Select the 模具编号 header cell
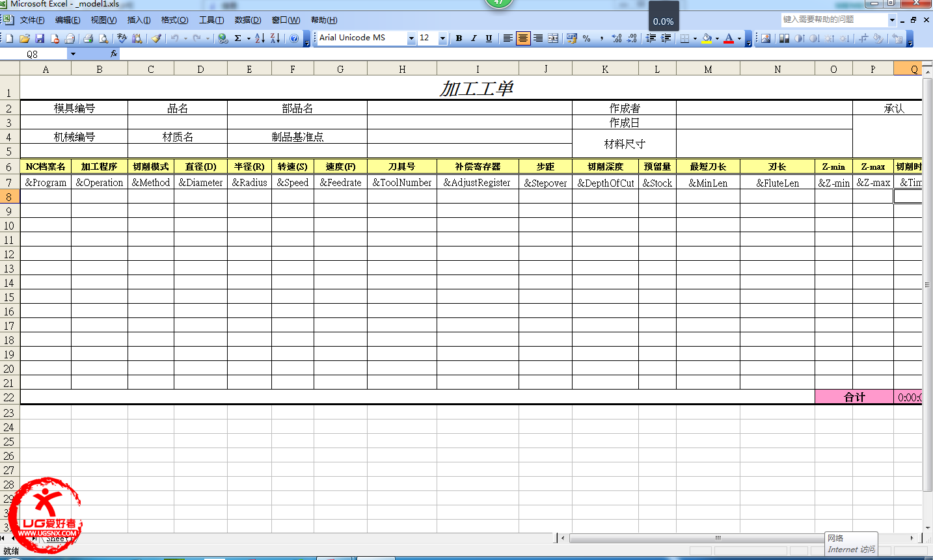This screenshot has width=933, height=560. click(74, 108)
